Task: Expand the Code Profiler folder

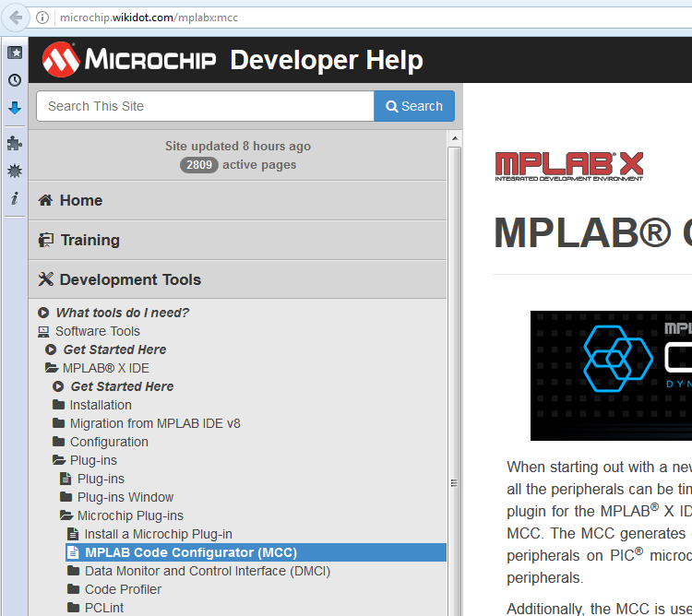Action: point(123,589)
